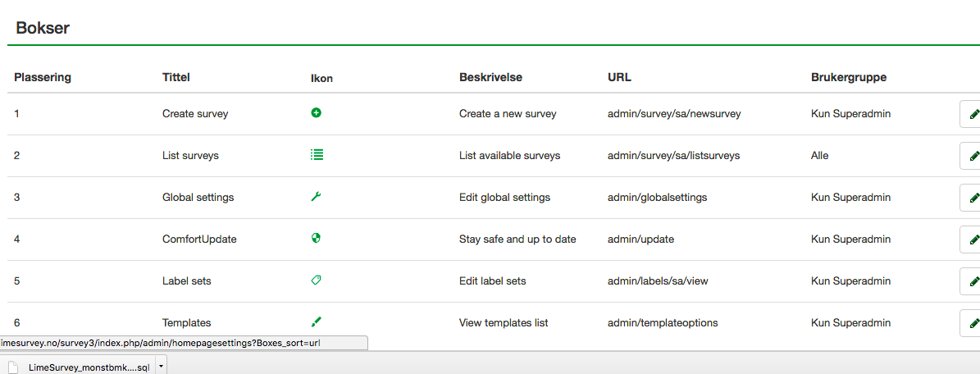The height and width of the screenshot is (374, 980).
Task: Sort boxes by Tittel column
Action: click(x=176, y=78)
